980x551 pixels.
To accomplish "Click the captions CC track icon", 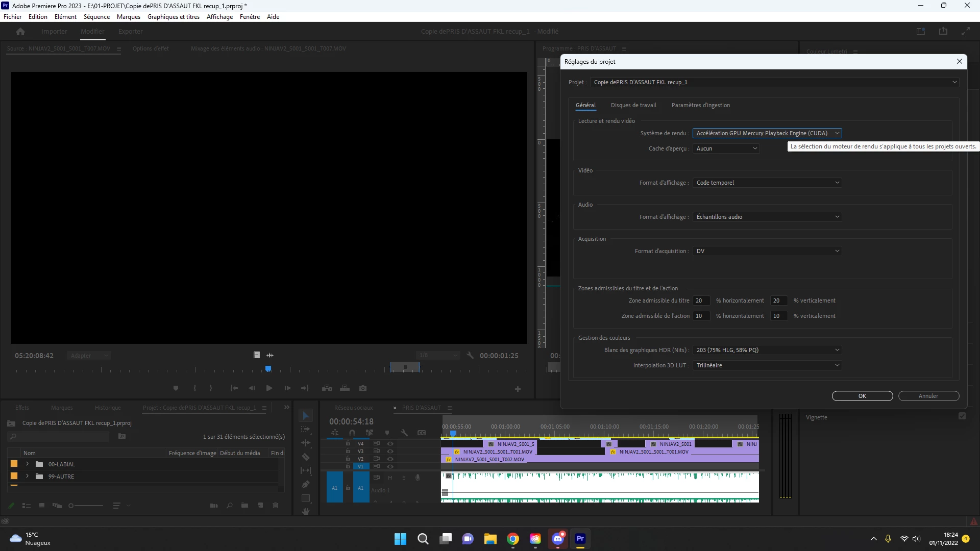I will tap(422, 433).
